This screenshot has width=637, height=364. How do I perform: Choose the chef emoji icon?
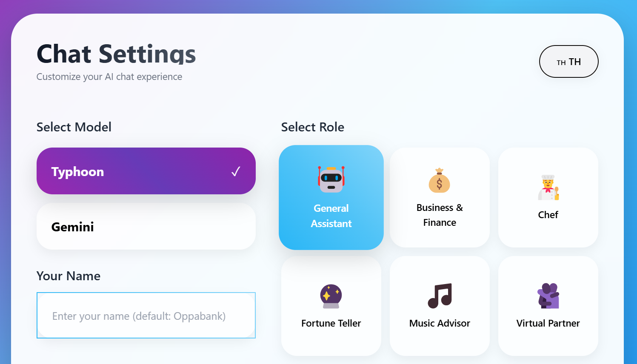(x=548, y=188)
